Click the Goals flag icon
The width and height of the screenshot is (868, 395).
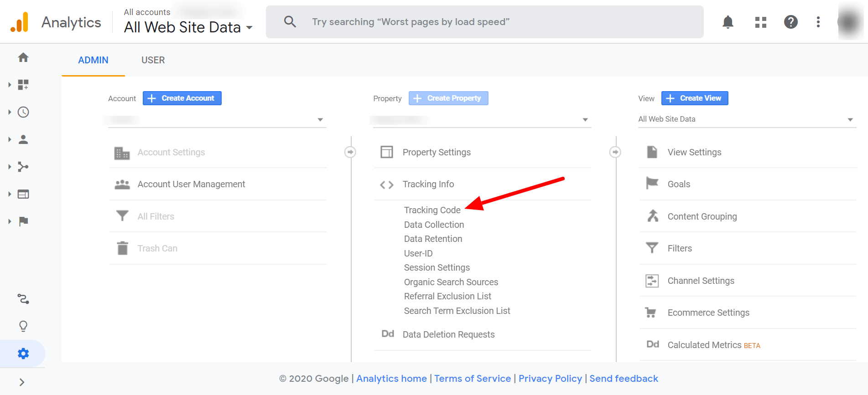tap(652, 184)
